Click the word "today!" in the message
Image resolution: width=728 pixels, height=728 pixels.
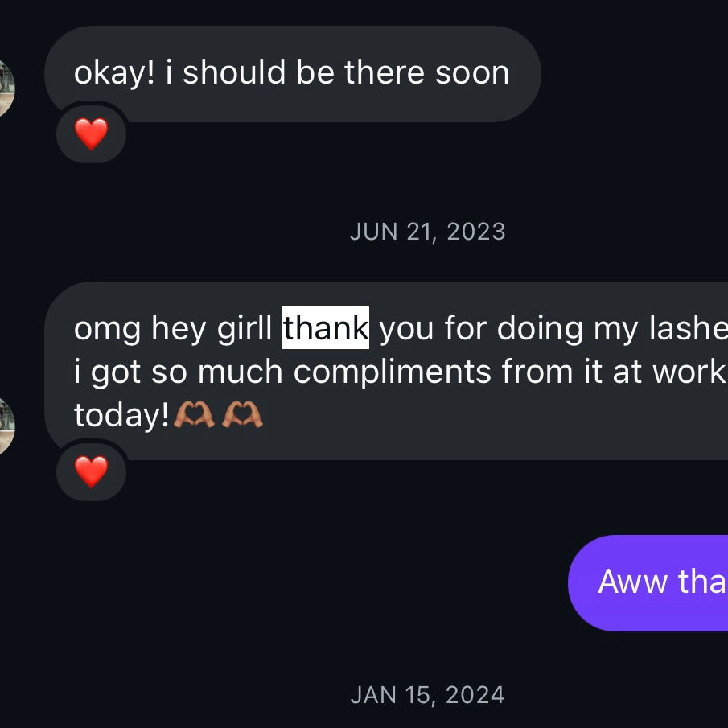[121, 416]
